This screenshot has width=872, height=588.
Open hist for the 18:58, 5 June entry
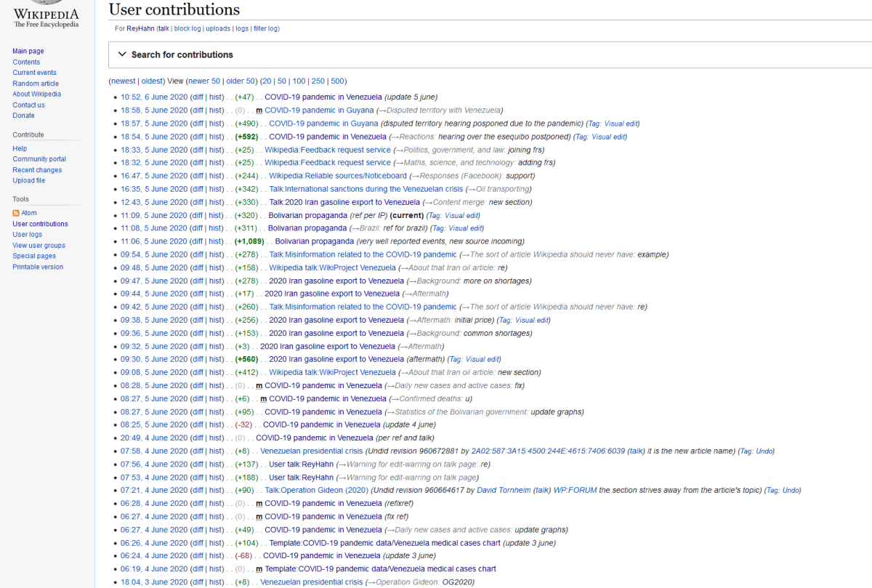[x=216, y=110]
